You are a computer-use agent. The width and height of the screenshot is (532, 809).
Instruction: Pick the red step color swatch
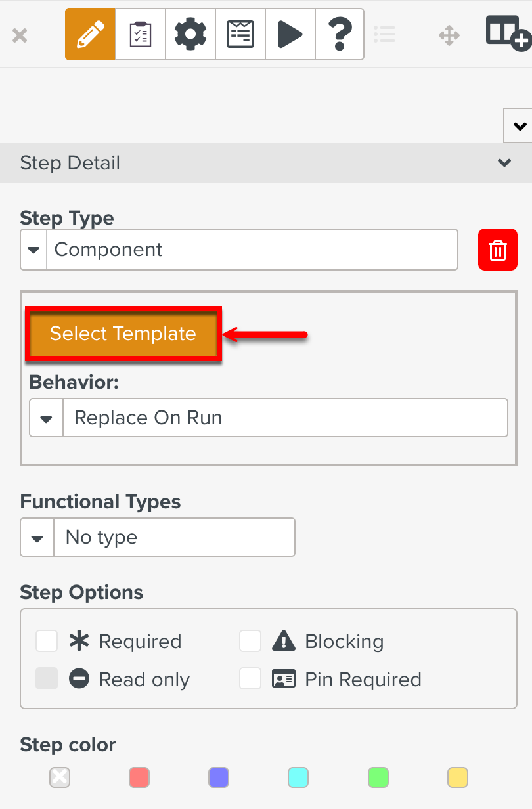pyautogui.click(x=139, y=778)
